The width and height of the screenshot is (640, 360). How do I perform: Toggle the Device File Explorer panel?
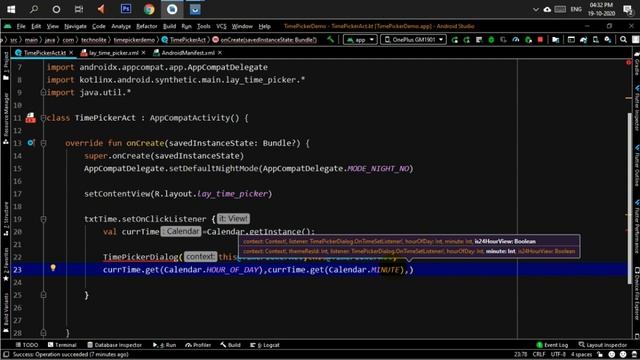pyautogui.click(x=636, y=293)
